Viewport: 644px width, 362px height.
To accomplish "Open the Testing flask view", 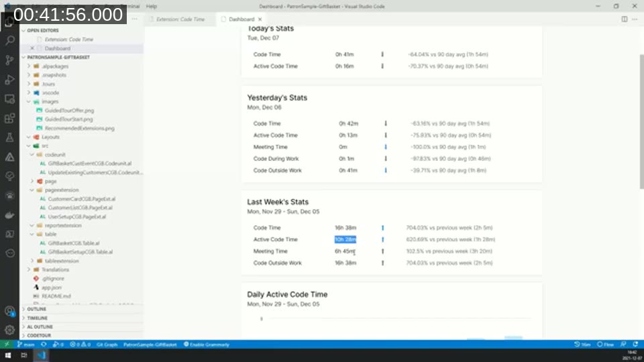I will [x=9, y=137].
